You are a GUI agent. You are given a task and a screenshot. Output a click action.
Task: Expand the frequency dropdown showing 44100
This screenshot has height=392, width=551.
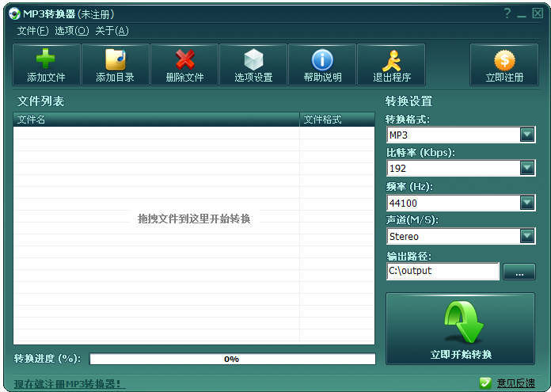pyautogui.click(x=527, y=203)
